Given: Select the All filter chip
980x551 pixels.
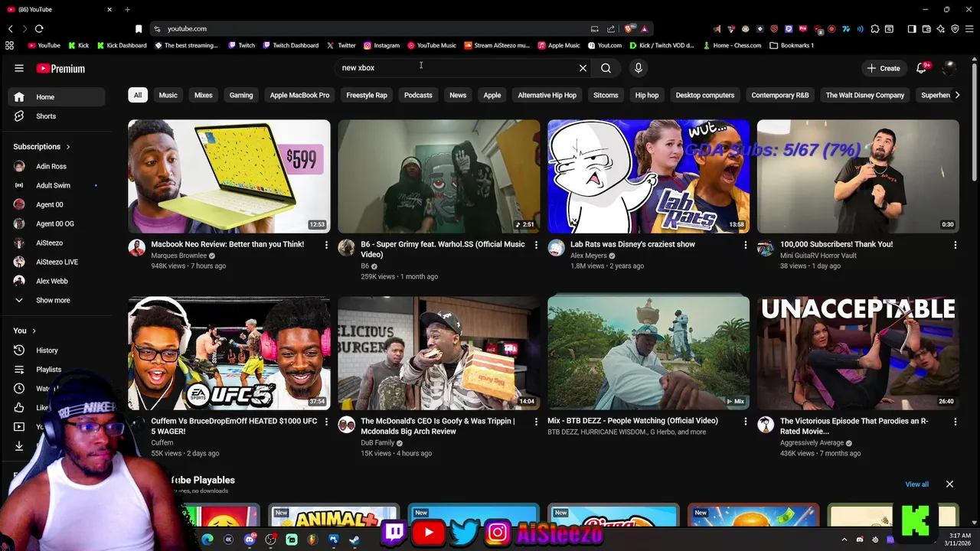Looking at the screenshot, I should point(138,95).
